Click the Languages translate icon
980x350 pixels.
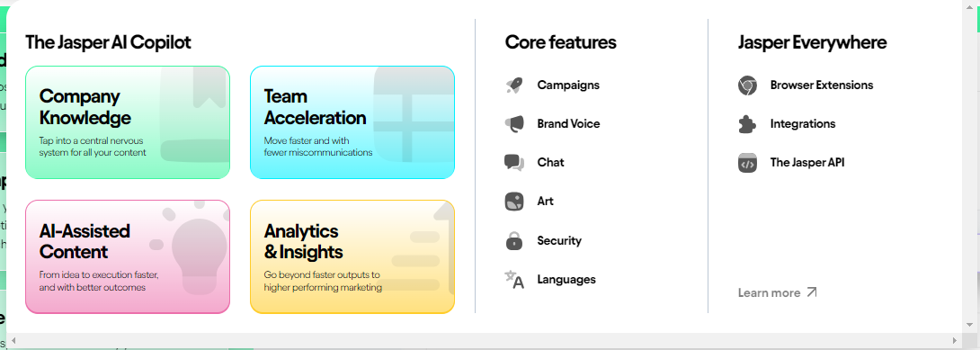point(513,280)
